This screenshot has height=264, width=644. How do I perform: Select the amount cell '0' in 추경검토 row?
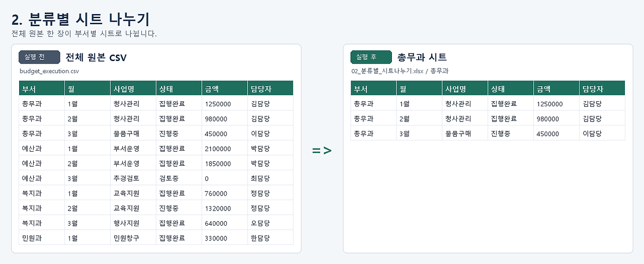coord(225,178)
